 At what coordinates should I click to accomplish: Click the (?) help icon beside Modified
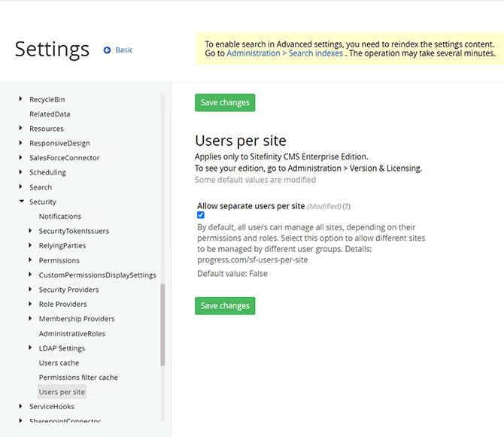(347, 206)
